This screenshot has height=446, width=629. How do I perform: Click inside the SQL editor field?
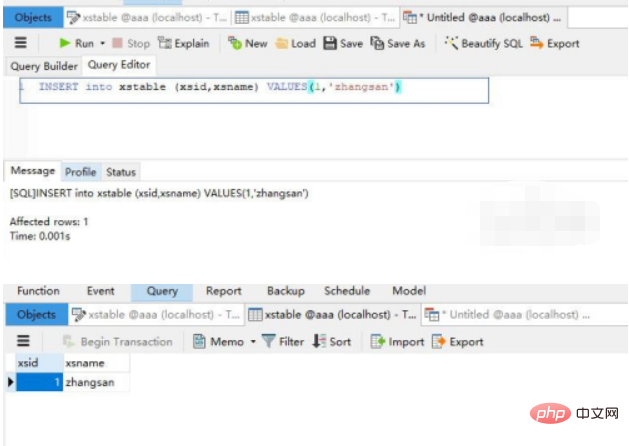pyautogui.click(x=254, y=91)
